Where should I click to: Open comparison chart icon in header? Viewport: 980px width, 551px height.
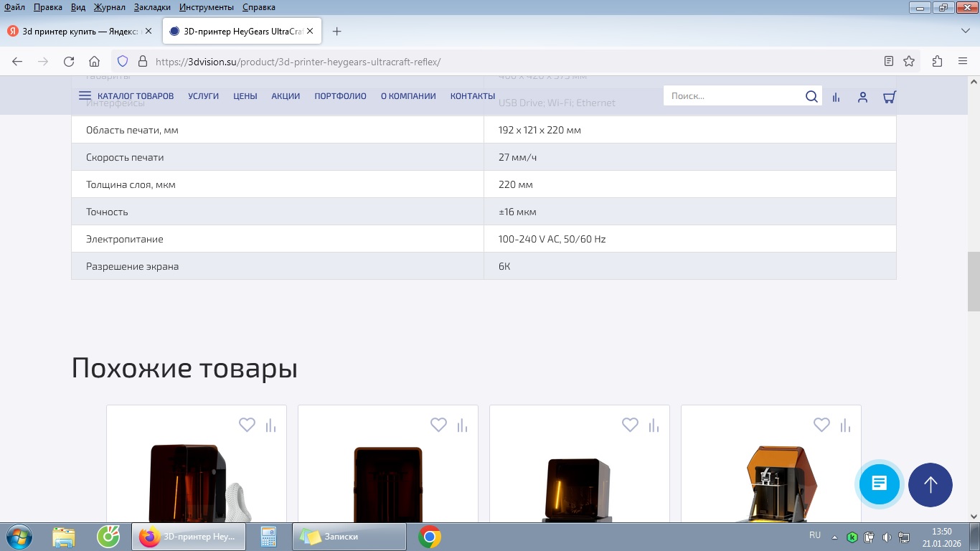tap(836, 97)
